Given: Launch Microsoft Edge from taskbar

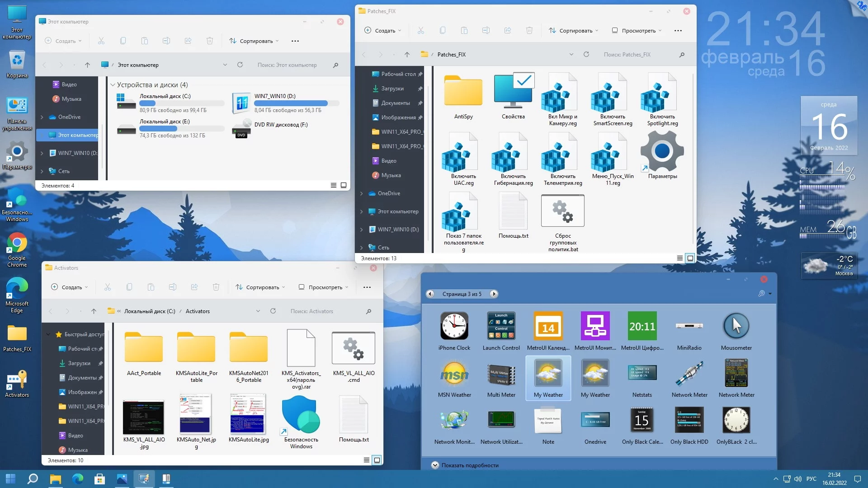Looking at the screenshot, I should tap(78, 479).
